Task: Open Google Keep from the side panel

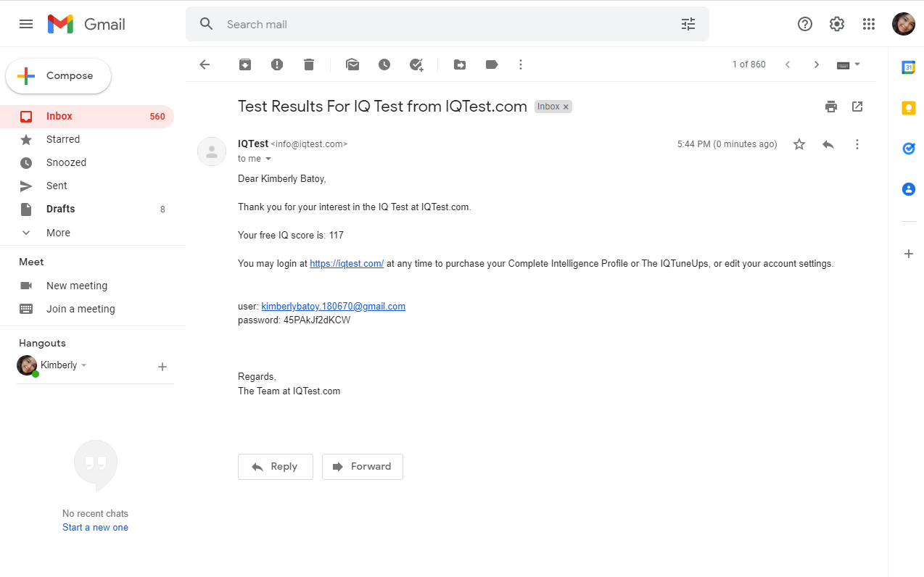Action: point(908,107)
